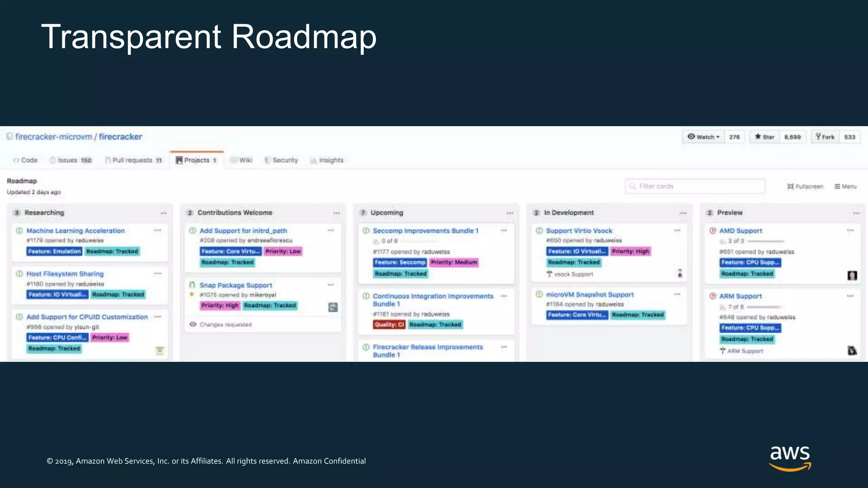Click assignee avatar on Snap Package Support card
868x488 pixels.
333,307
